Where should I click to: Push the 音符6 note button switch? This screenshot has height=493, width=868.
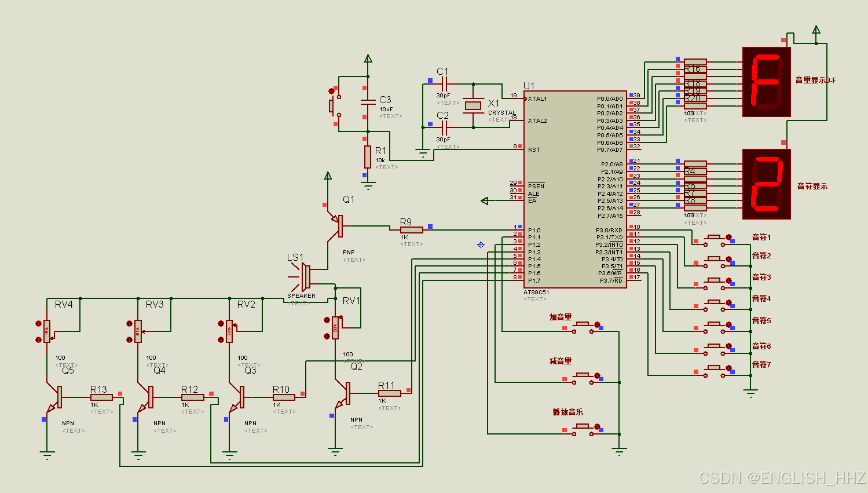(x=713, y=348)
